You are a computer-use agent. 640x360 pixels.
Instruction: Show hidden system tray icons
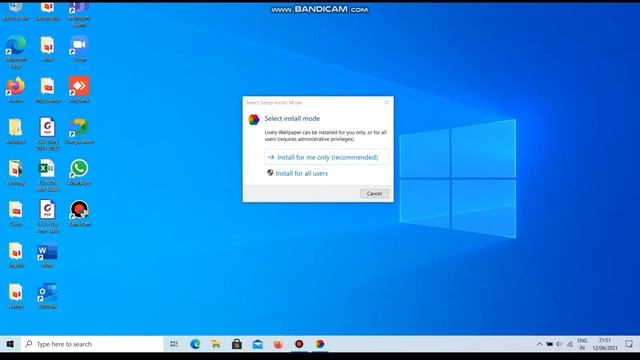pos(539,344)
